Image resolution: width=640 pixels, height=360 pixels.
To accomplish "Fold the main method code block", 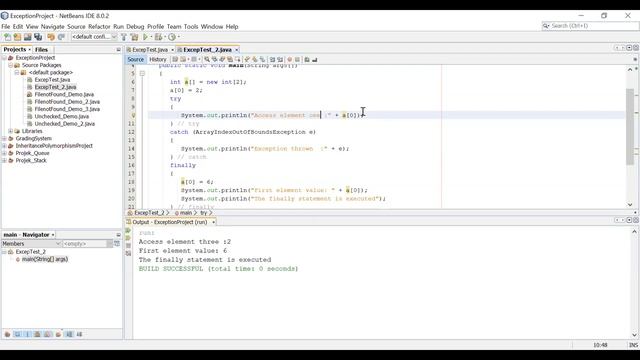I will pyautogui.click(x=142, y=73).
